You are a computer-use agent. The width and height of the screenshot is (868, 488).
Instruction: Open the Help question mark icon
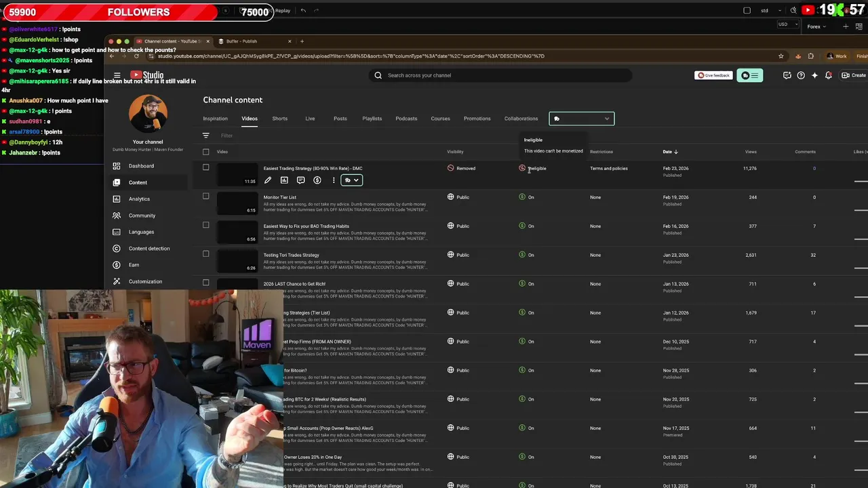click(x=801, y=75)
